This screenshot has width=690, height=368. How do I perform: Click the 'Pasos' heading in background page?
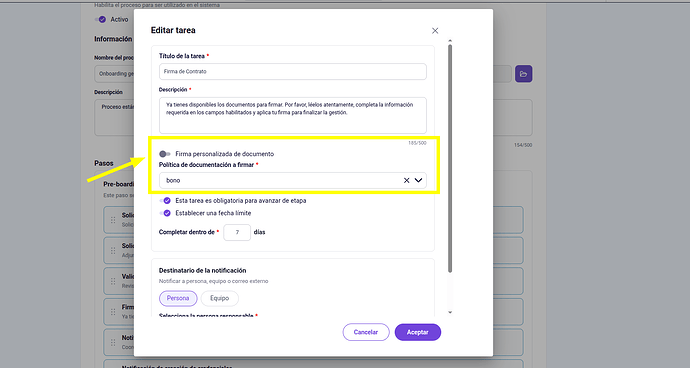[104, 163]
